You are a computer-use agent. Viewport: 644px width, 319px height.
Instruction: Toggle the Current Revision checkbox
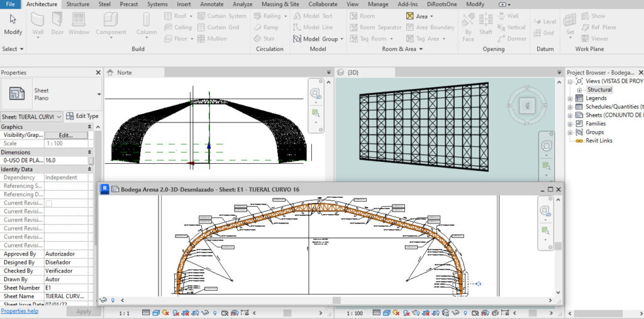(x=49, y=203)
